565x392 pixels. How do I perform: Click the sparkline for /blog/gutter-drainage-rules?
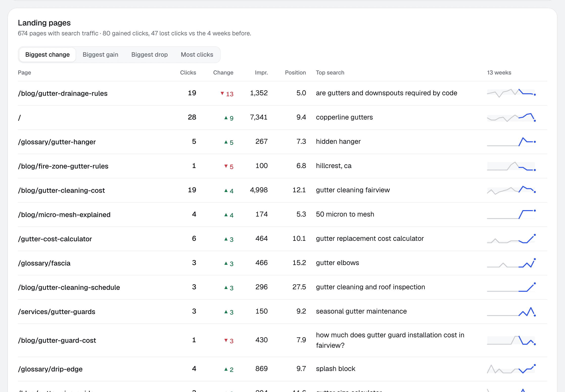click(511, 93)
